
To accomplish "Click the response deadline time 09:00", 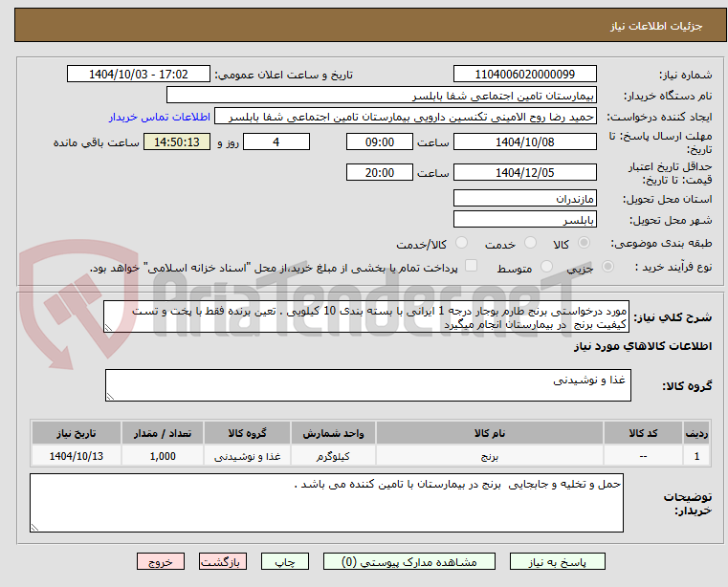I will tap(380, 142).
